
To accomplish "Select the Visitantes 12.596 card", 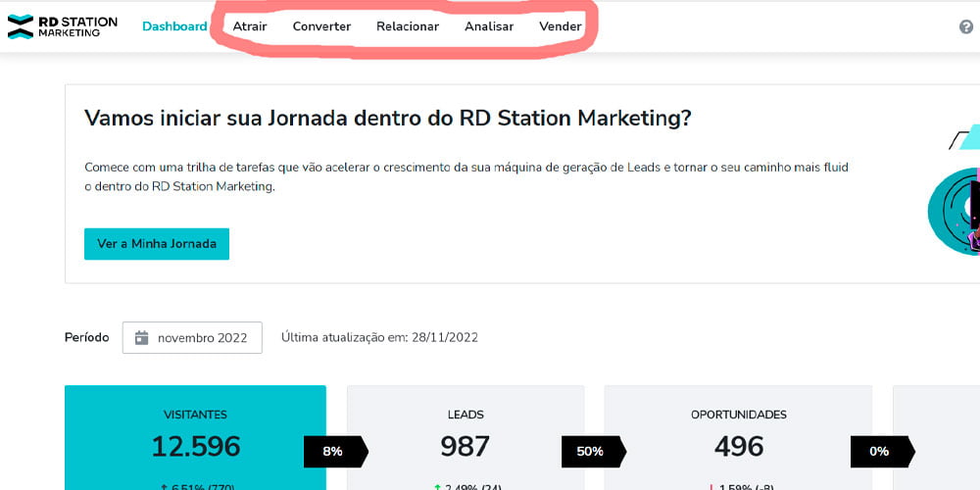I will click(x=195, y=437).
